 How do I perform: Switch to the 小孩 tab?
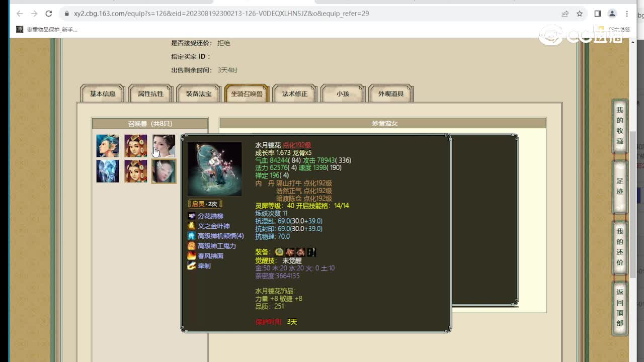343,94
